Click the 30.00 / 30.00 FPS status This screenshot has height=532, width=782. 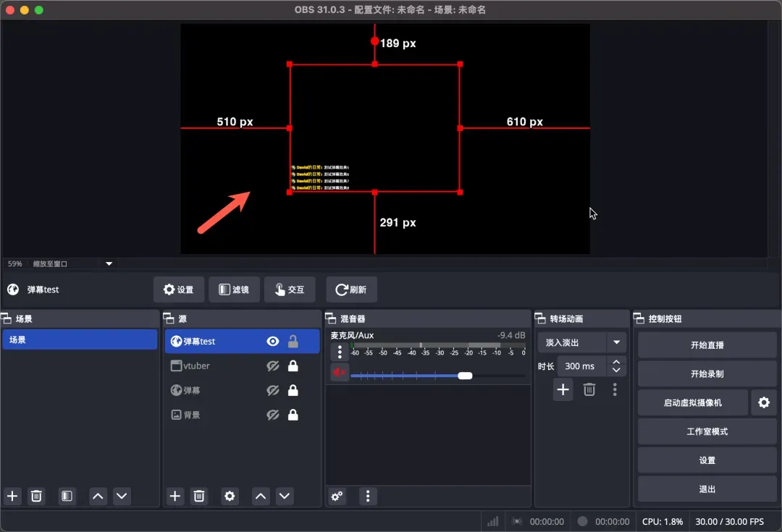[x=730, y=522]
